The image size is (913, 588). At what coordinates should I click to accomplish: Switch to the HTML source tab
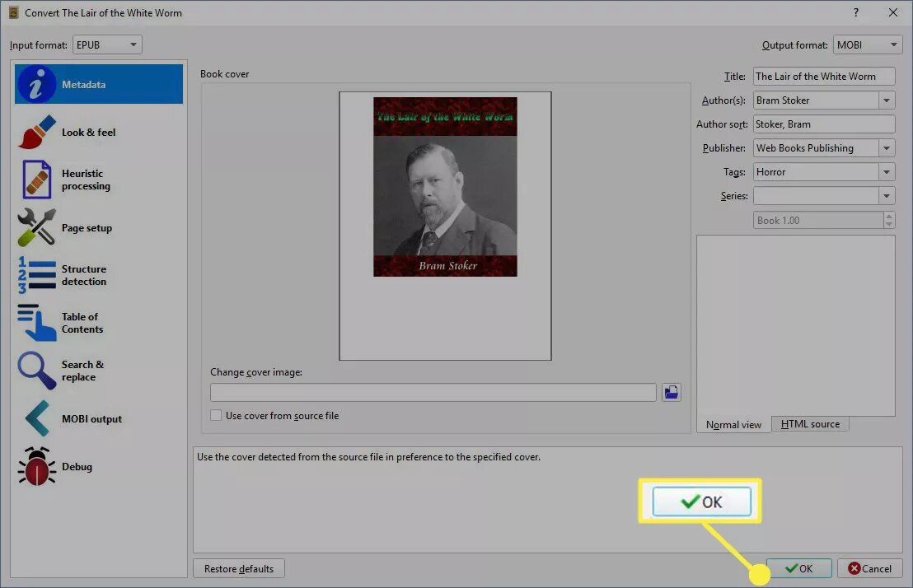(x=810, y=424)
